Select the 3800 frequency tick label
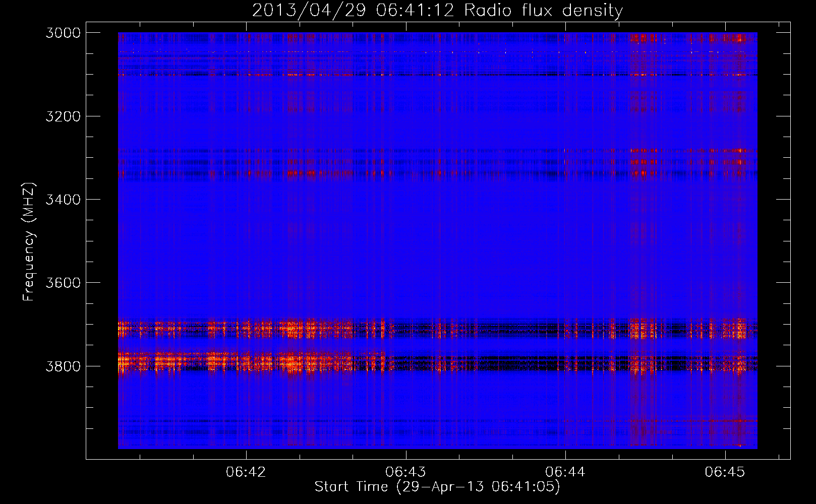Image resolution: width=816 pixels, height=504 pixels. pos(63,366)
